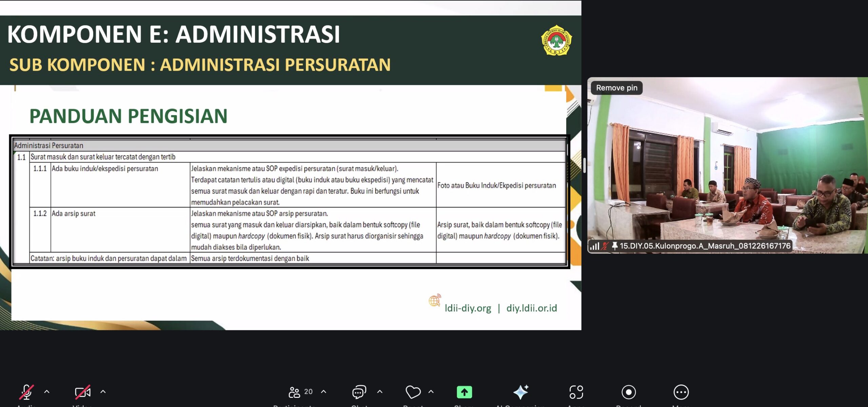Image resolution: width=868 pixels, height=407 pixels.
Task: Click the Remove pin button
Action: click(x=617, y=88)
